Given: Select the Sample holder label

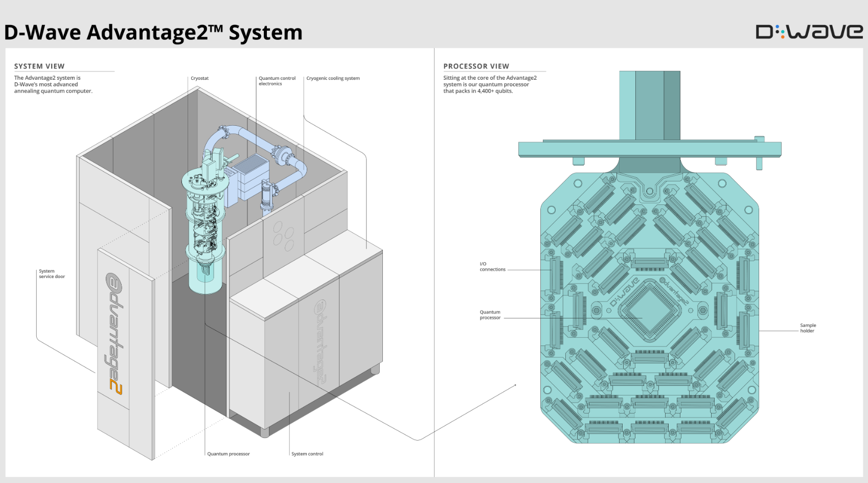Looking at the screenshot, I should pyautogui.click(x=808, y=328).
